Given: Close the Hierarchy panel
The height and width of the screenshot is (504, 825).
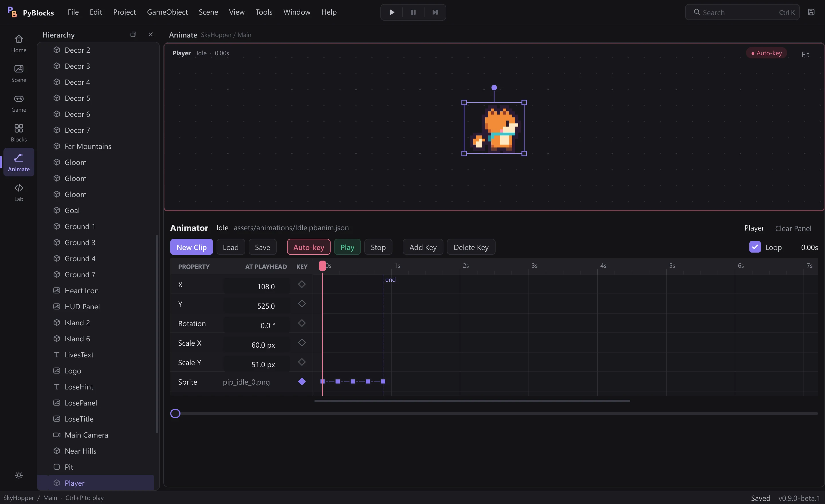Looking at the screenshot, I should (151, 34).
